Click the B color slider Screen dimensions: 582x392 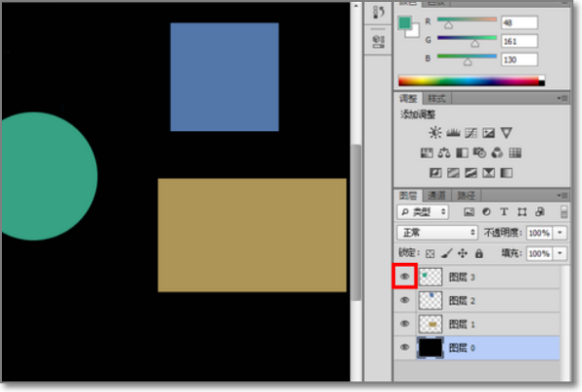click(467, 57)
